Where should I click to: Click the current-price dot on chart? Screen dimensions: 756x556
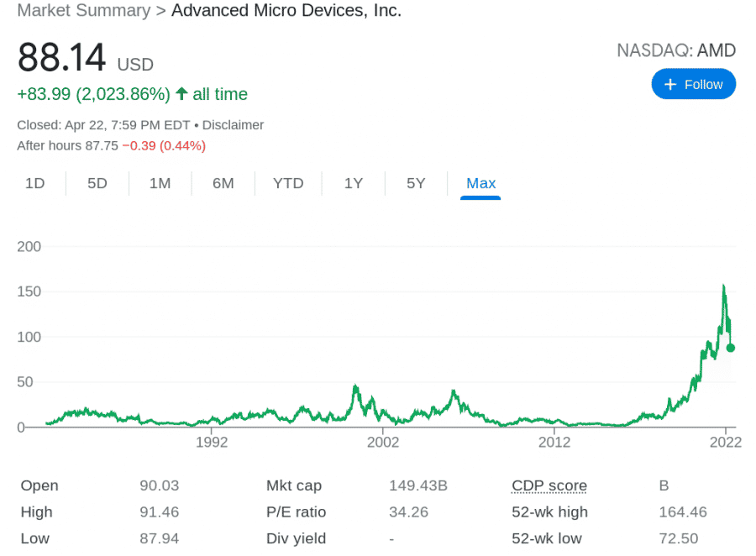tap(731, 348)
